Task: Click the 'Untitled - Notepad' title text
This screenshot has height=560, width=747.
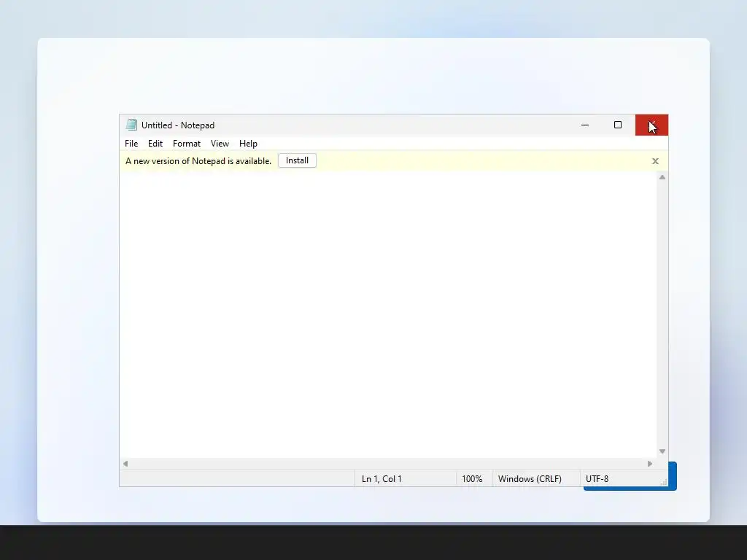Action: 178,125
